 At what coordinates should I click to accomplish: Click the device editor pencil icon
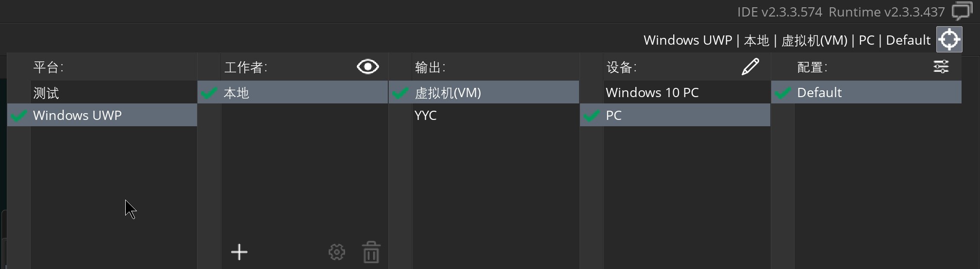pyautogui.click(x=750, y=67)
